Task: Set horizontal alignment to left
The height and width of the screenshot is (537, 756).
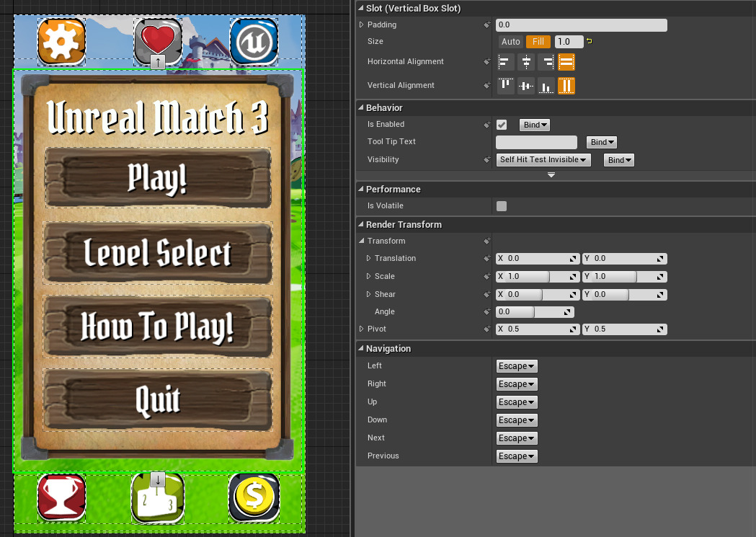Action: [505, 62]
